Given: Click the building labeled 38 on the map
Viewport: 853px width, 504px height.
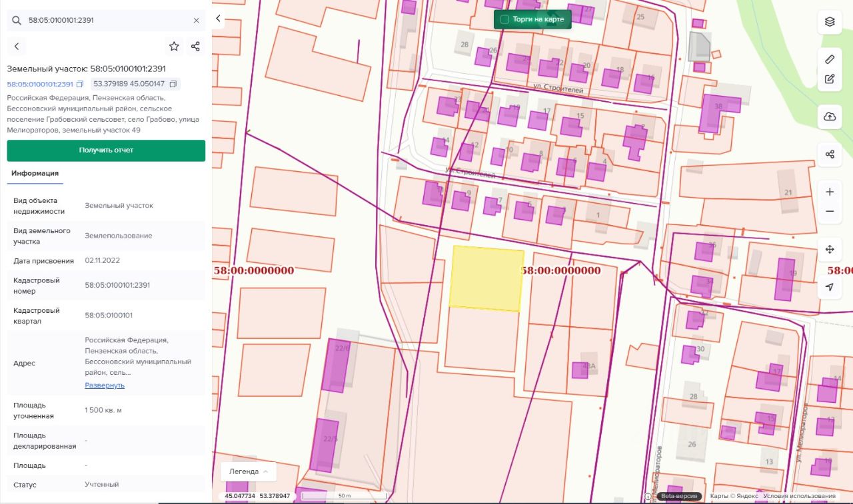Looking at the screenshot, I should click(x=718, y=113).
